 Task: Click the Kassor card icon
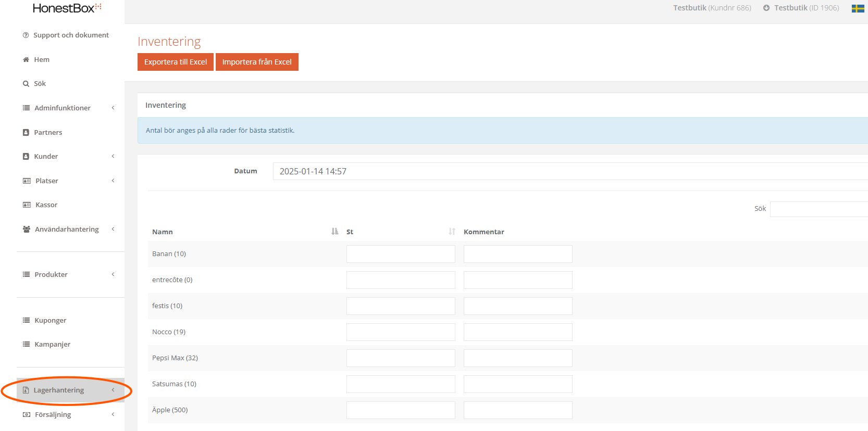(27, 205)
